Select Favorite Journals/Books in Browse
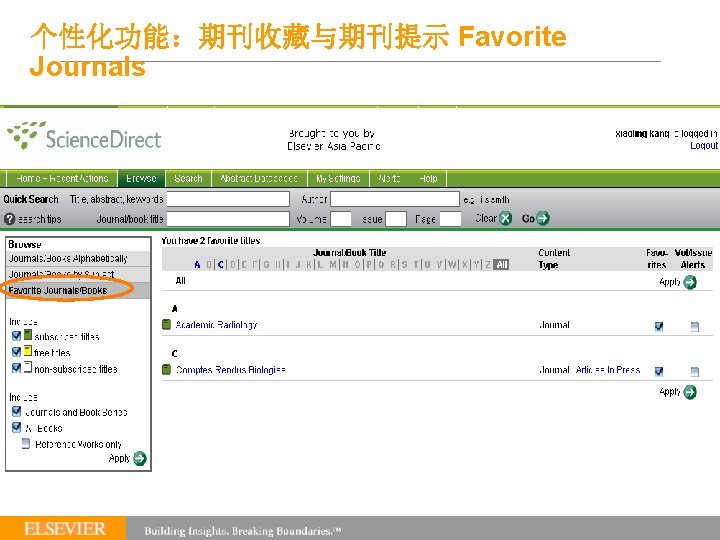The width and height of the screenshot is (720, 540). click(58, 290)
